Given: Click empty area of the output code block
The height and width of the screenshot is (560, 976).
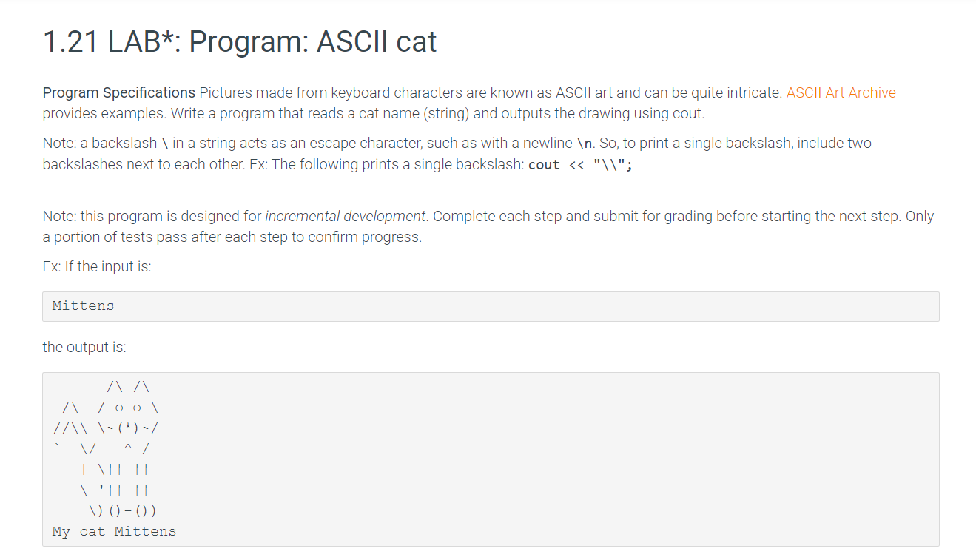Looking at the screenshot, I should point(592,459).
